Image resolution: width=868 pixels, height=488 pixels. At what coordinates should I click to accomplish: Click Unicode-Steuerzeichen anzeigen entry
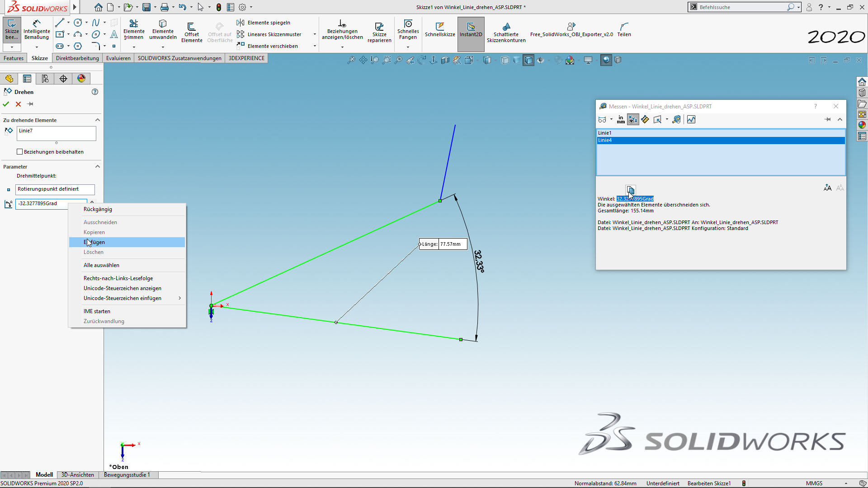coord(127,288)
